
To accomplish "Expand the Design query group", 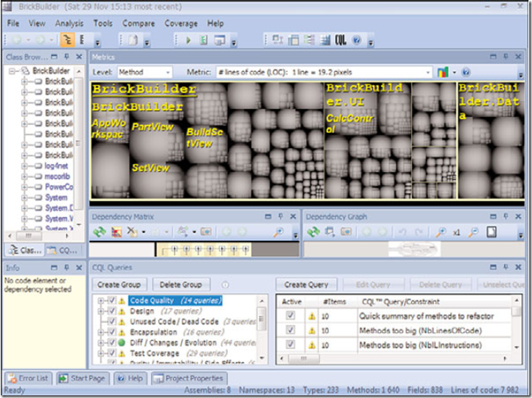I will pyautogui.click(x=101, y=311).
